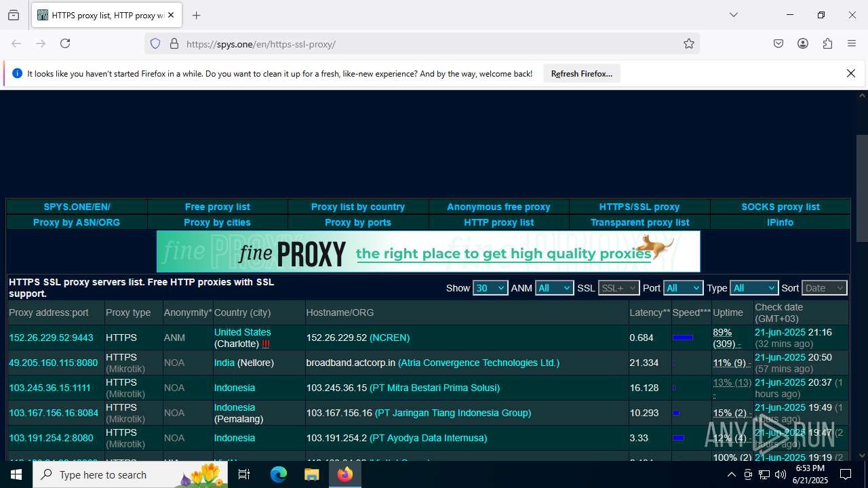This screenshot has width=868, height=488.
Task: Open Anonymous free proxy page
Action: click(498, 207)
